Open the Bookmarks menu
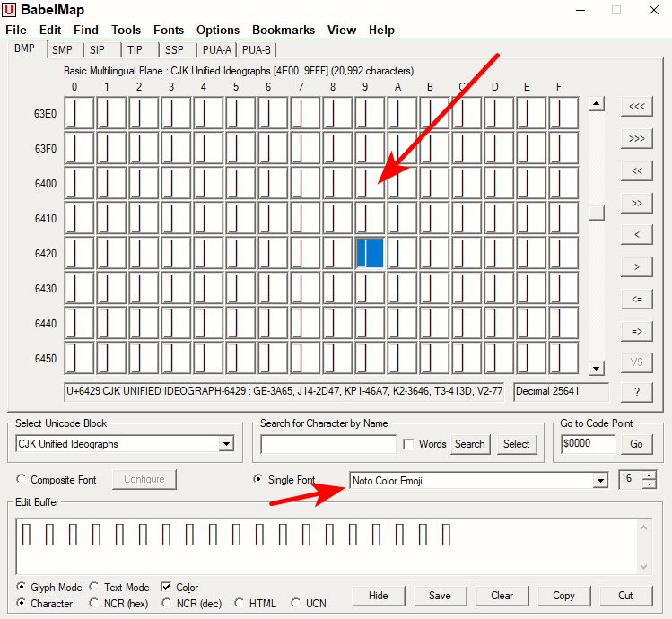 (x=284, y=30)
